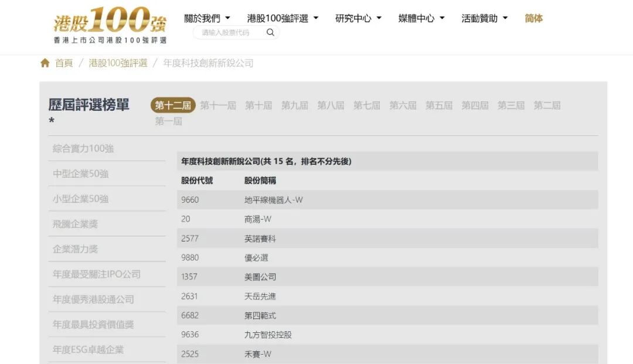
Task: Click stock name 商湯-W
Action: [x=257, y=219]
